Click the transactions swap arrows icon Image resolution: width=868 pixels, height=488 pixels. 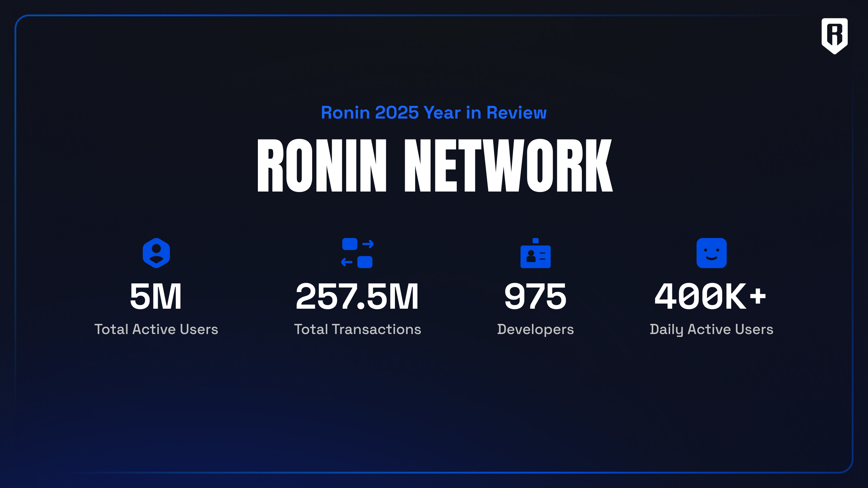tap(357, 253)
